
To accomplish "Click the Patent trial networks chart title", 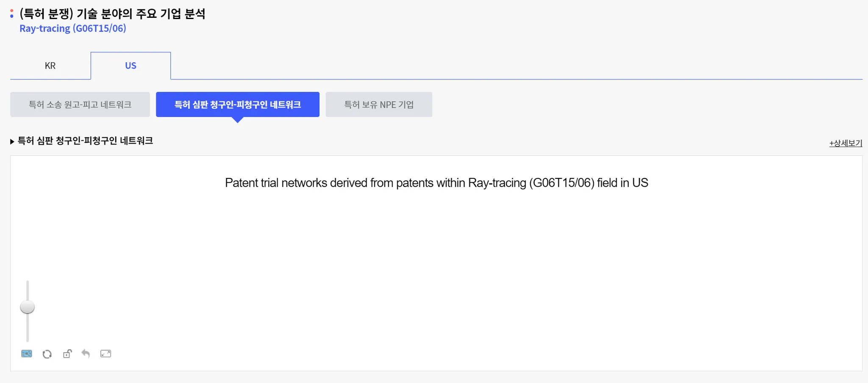I will tap(437, 183).
